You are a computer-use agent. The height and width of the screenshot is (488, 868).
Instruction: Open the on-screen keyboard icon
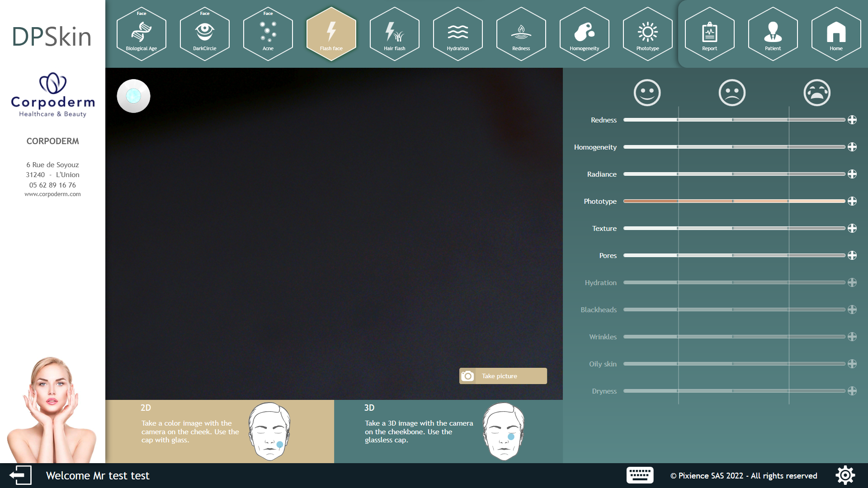click(640, 475)
